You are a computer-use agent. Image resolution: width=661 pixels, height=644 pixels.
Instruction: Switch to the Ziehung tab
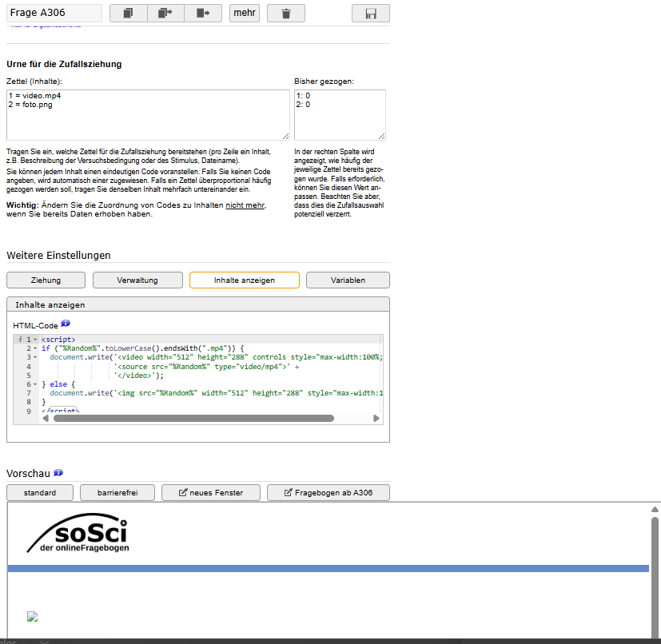[x=46, y=280]
